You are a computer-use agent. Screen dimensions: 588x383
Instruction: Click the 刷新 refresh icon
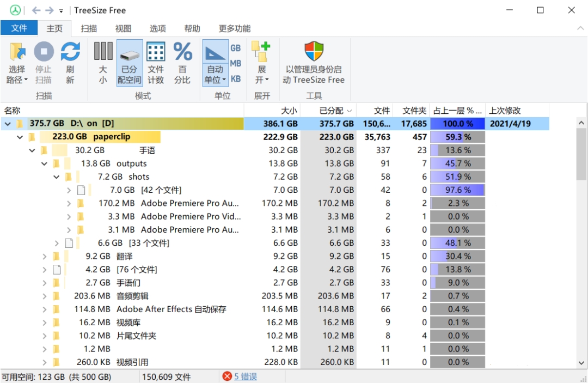(x=70, y=52)
